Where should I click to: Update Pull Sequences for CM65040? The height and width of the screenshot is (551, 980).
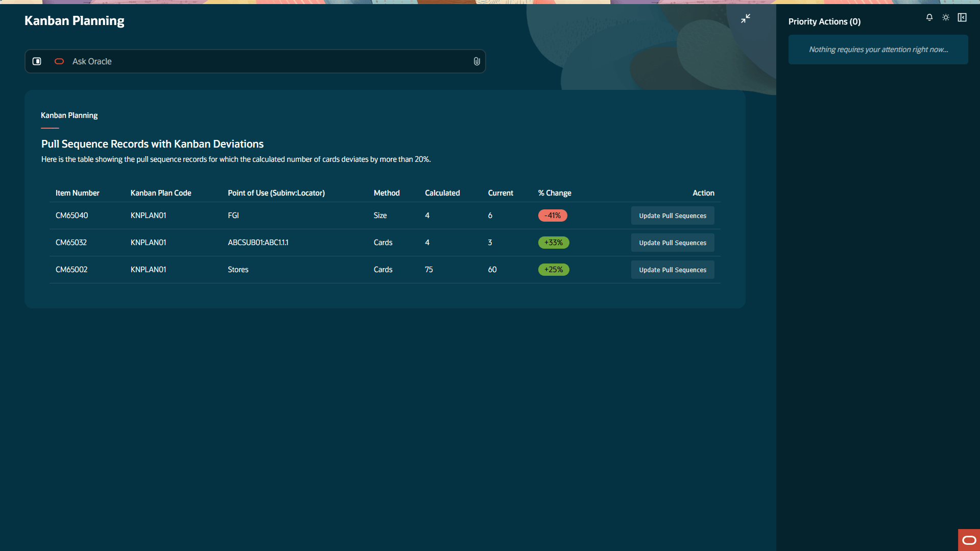pyautogui.click(x=673, y=215)
